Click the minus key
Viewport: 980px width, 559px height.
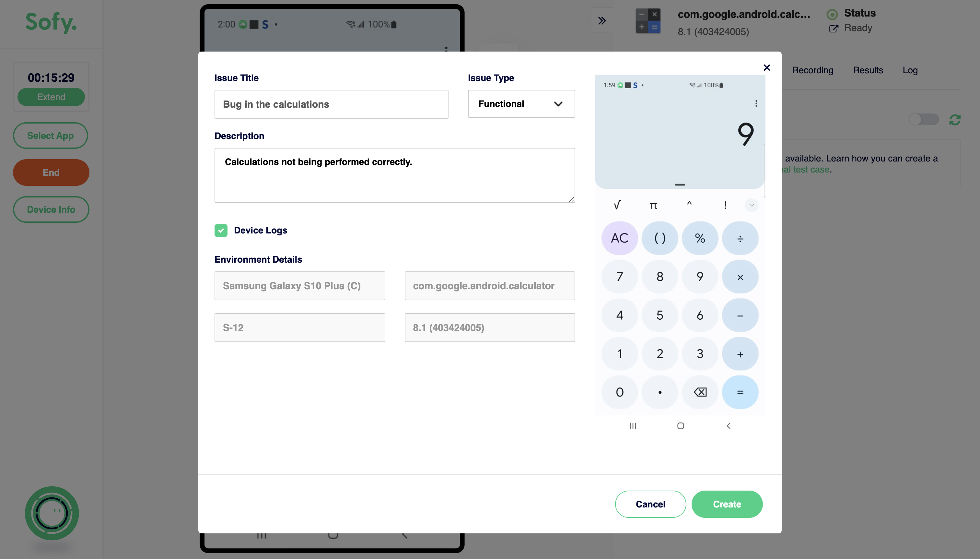point(740,315)
